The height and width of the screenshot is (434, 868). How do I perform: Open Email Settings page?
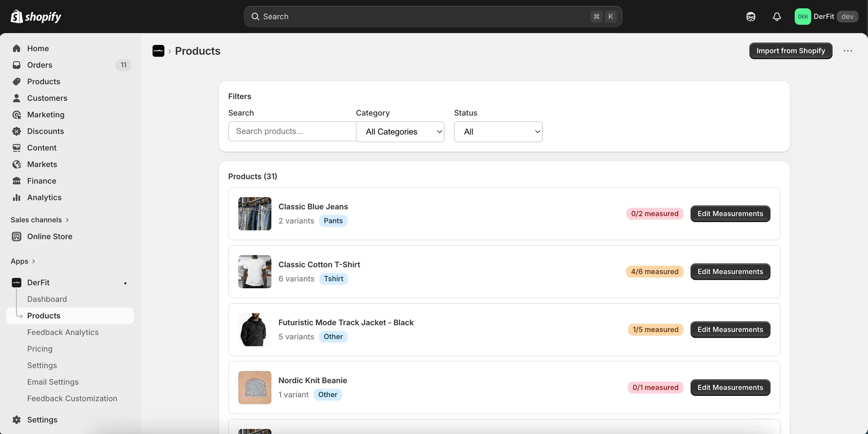pyautogui.click(x=53, y=382)
